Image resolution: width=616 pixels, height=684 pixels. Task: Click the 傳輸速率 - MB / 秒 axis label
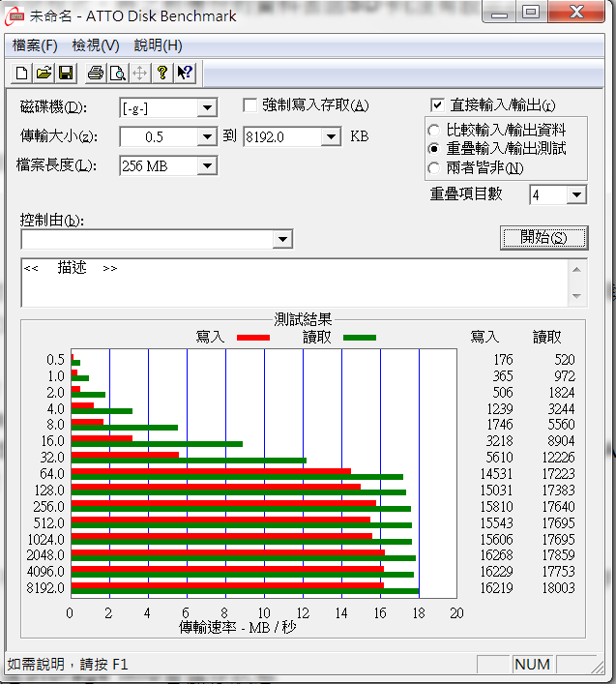(x=238, y=627)
